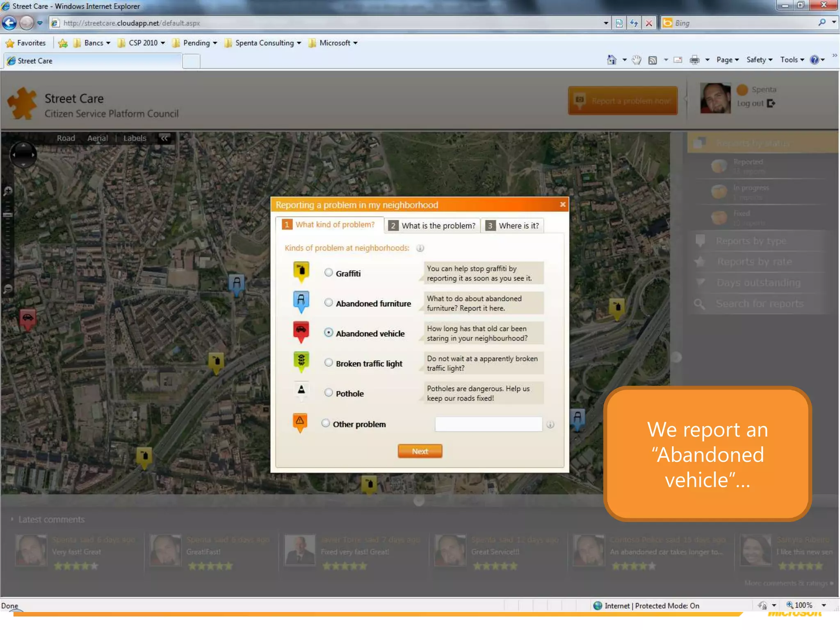
Task: Open the What is the problem tab
Action: (432, 226)
